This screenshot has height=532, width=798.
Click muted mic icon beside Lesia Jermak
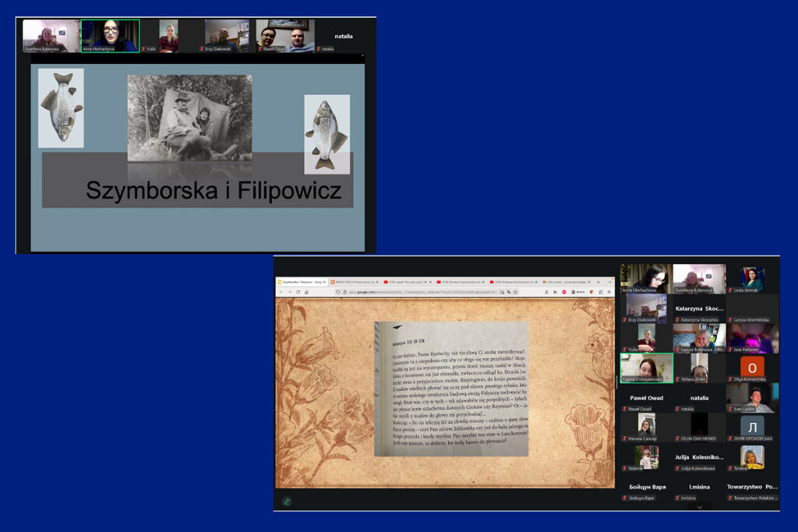coord(730,290)
